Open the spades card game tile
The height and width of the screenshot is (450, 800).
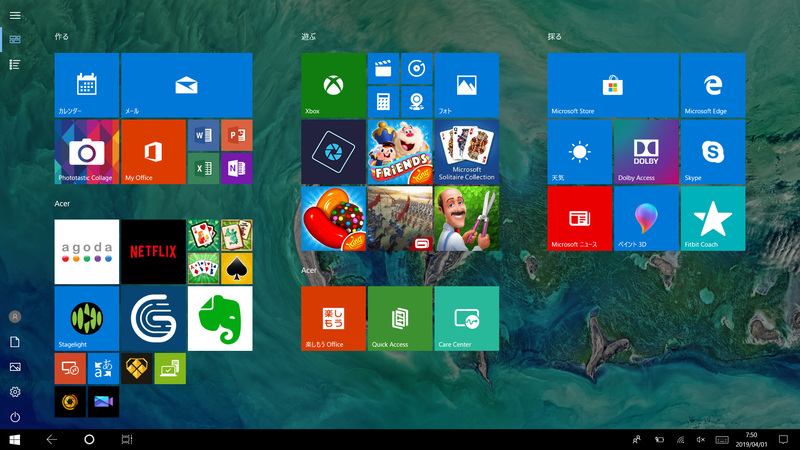(x=237, y=268)
